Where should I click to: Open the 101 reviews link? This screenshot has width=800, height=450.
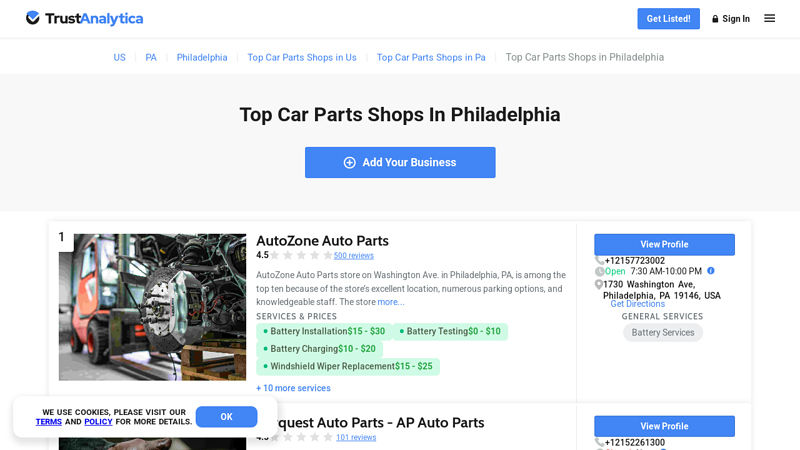coord(356,437)
